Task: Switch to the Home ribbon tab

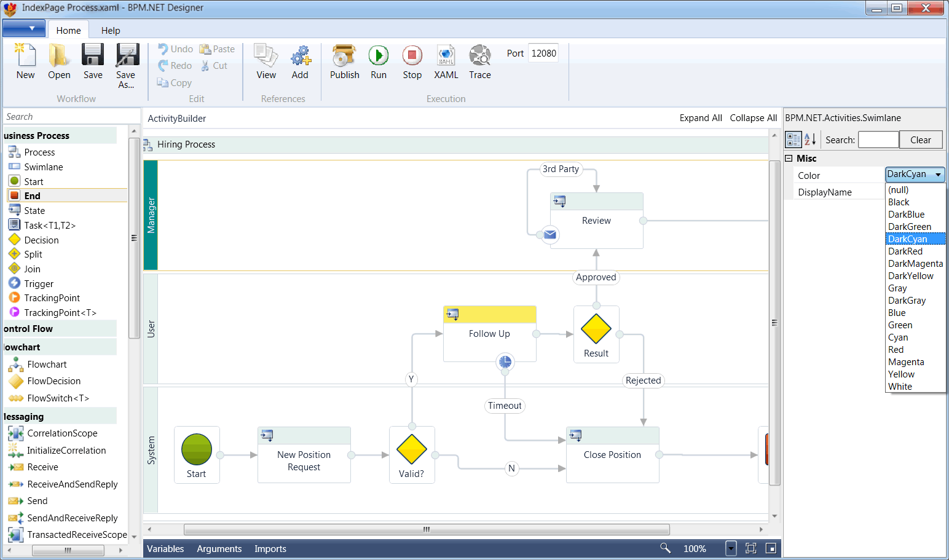Action: (68, 30)
